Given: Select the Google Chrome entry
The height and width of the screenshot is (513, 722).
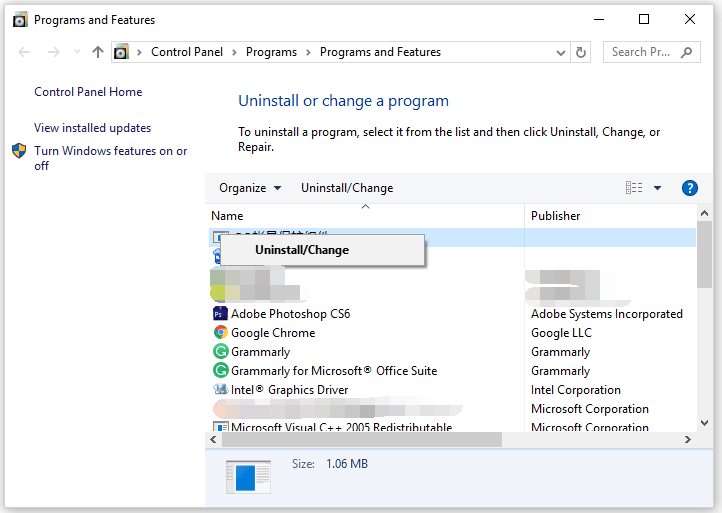Looking at the screenshot, I should tap(273, 332).
